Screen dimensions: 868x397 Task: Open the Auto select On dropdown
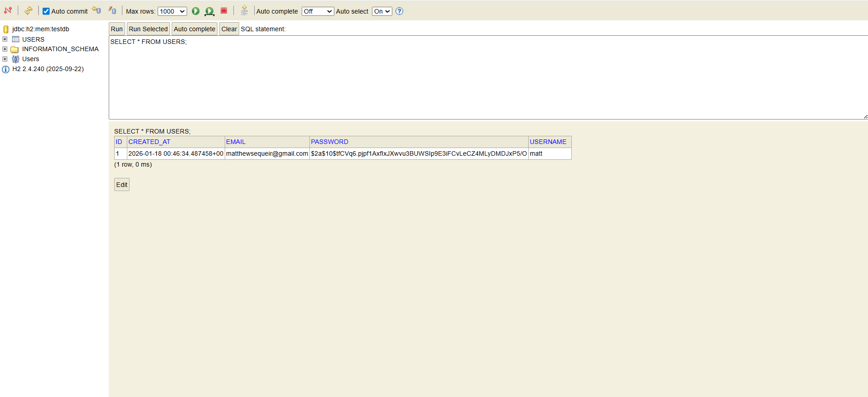pyautogui.click(x=382, y=11)
